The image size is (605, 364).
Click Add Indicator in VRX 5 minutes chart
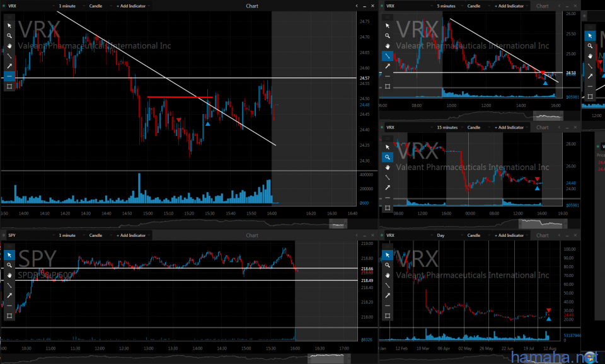[x=511, y=6]
